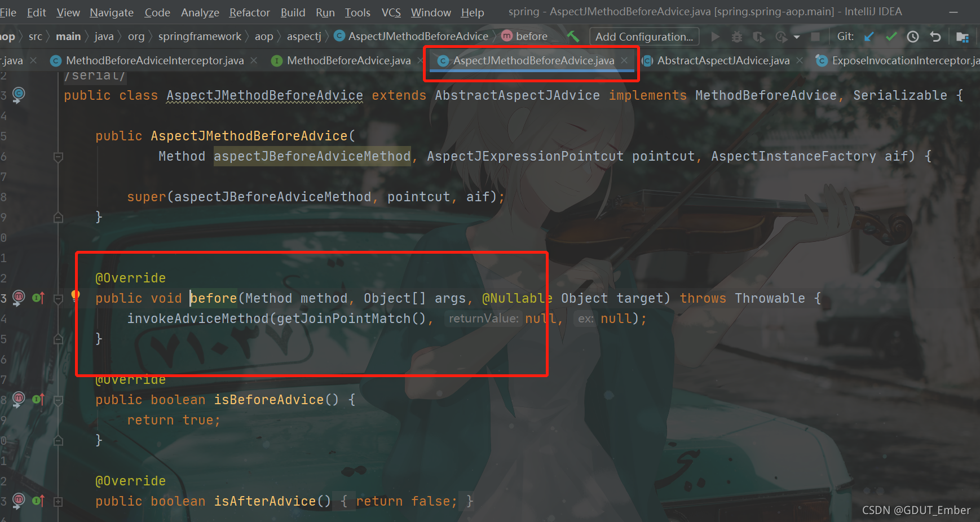Collapse the constructor fold marker at Method parameter line

click(x=58, y=157)
